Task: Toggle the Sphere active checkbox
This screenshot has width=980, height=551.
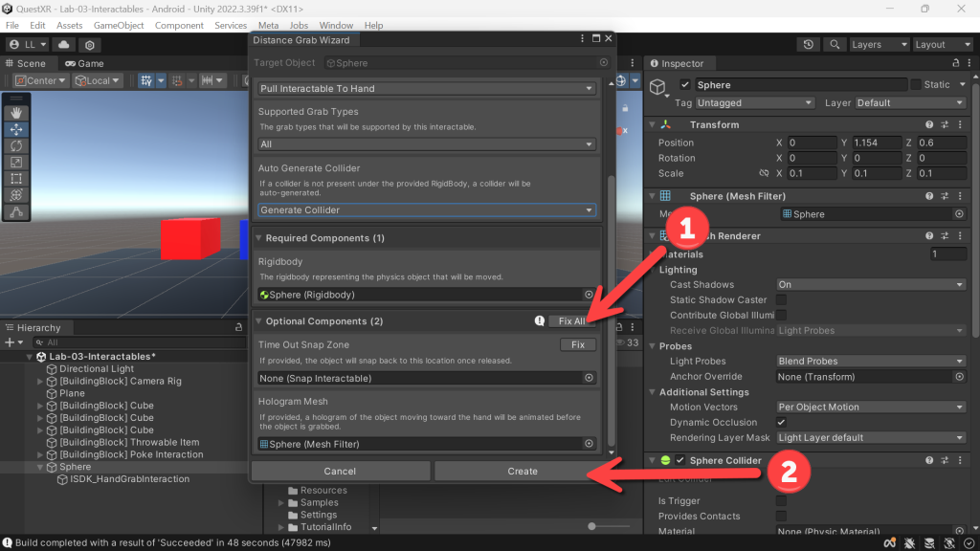Action: click(x=685, y=85)
